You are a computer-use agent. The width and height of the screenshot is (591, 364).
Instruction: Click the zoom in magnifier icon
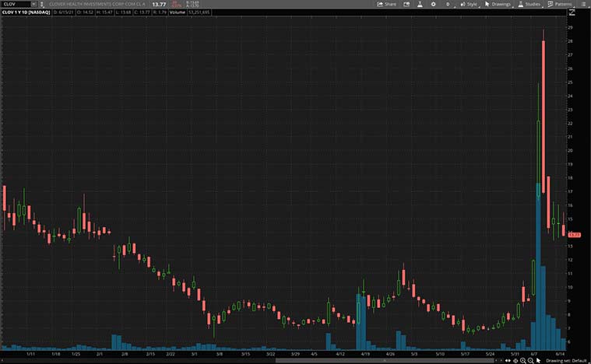point(522,360)
